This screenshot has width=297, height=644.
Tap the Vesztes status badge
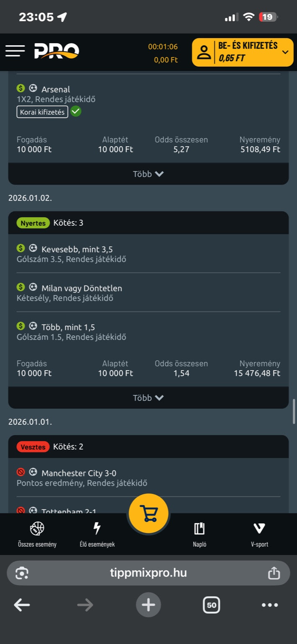tap(33, 447)
